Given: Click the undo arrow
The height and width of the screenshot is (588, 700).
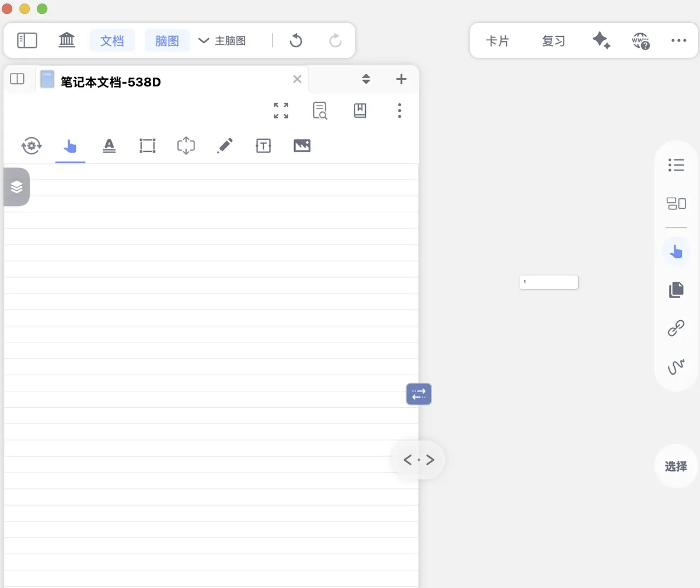Looking at the screenshot, I should [296, 40].
